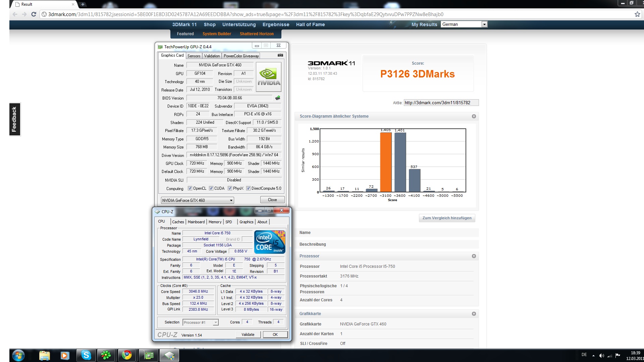This screenshot has height=362, width=644.
Task: Click the NVIDIA logo in GPU-Z
Action: click(269, 77)
